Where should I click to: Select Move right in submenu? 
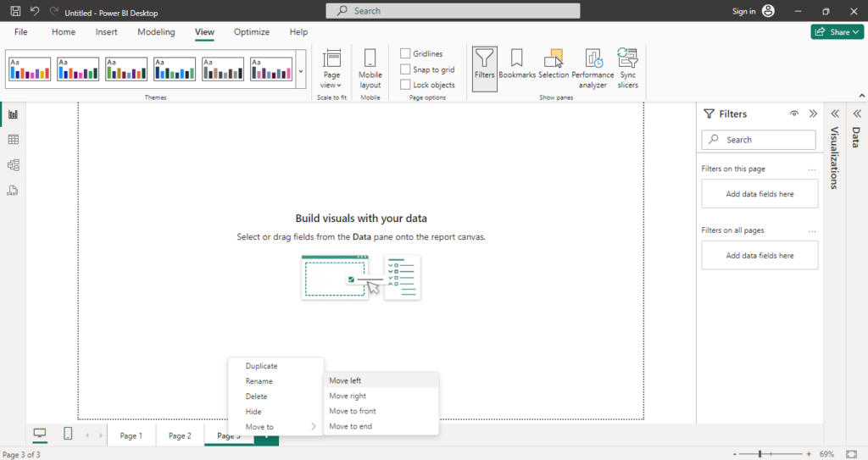(x=381, y=396)
